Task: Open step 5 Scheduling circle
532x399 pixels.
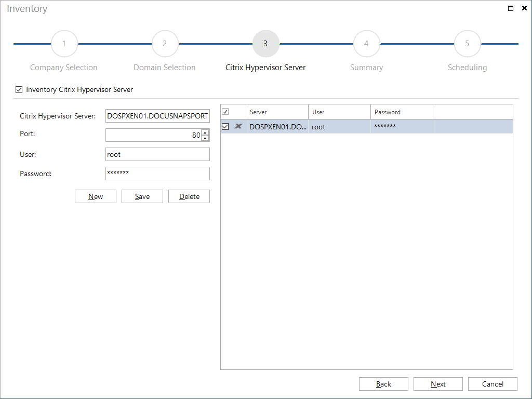Action: coord(467,44)
